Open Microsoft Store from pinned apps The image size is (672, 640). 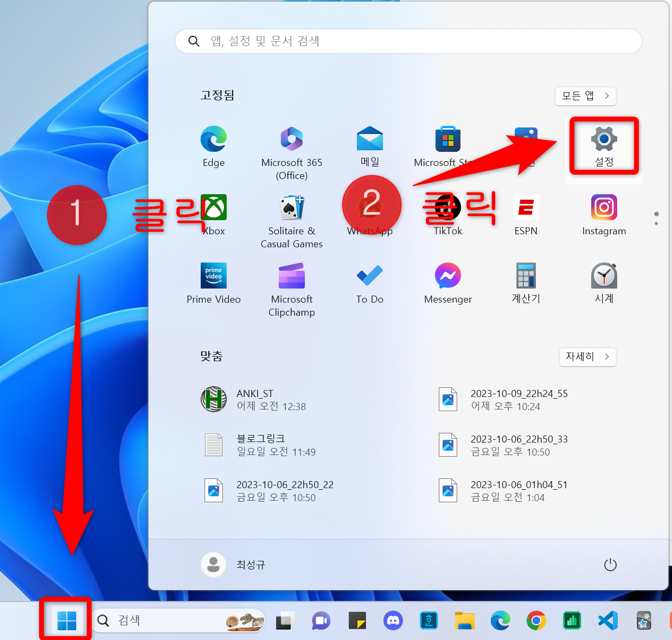448,146
